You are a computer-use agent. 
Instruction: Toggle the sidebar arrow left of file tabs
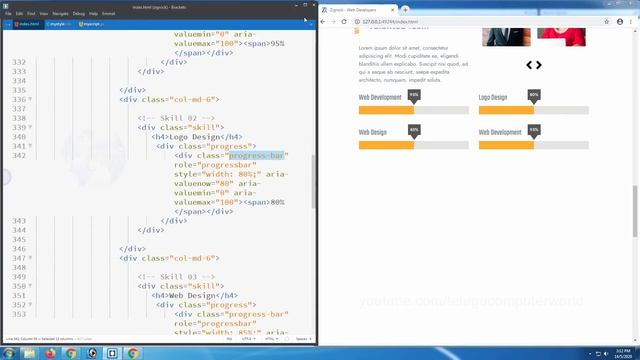(8, 24)
